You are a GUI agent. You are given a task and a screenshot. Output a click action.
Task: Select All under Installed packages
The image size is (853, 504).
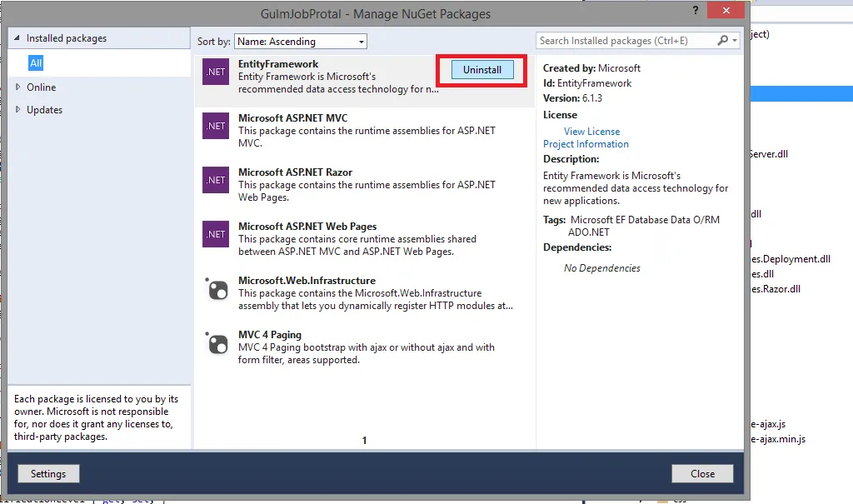[x=36, y=63]
